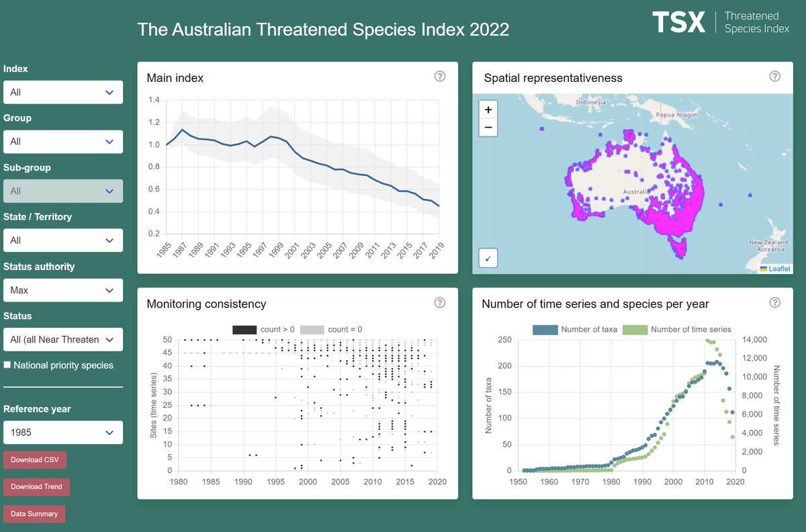Open the disabled Sub-group dropdown
The image size is (806, 532).
tap(63, 191)
